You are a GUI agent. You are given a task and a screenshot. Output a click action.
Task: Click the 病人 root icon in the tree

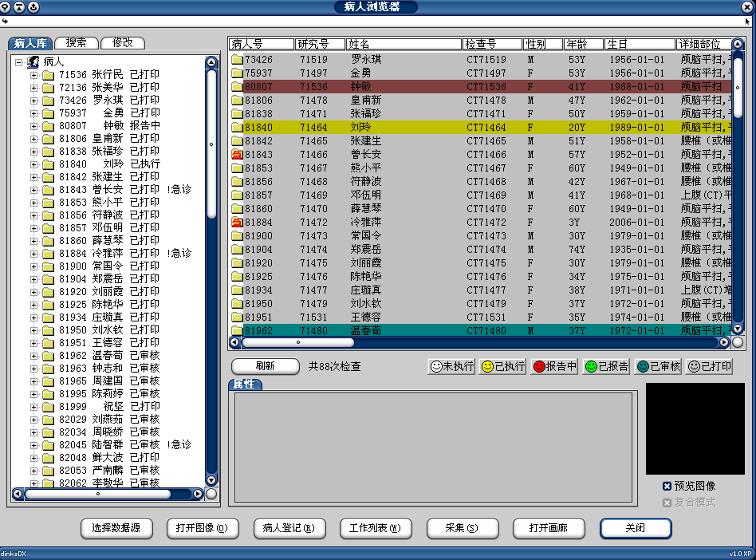click(x=33, y=61)
